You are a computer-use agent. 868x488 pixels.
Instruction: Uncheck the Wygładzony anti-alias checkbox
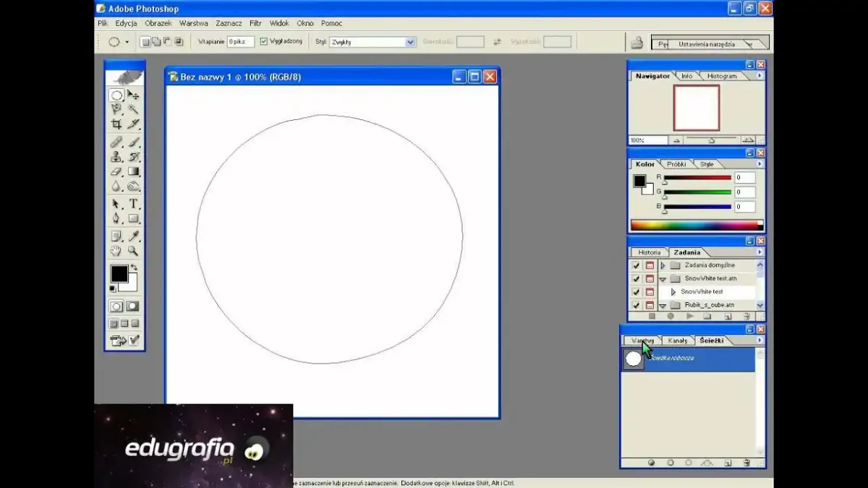(x=264, y=42)
